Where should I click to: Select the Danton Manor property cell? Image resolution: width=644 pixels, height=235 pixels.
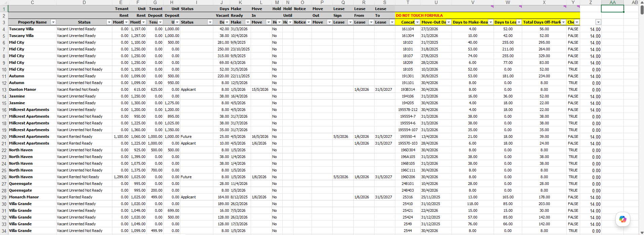pos(32,89)
